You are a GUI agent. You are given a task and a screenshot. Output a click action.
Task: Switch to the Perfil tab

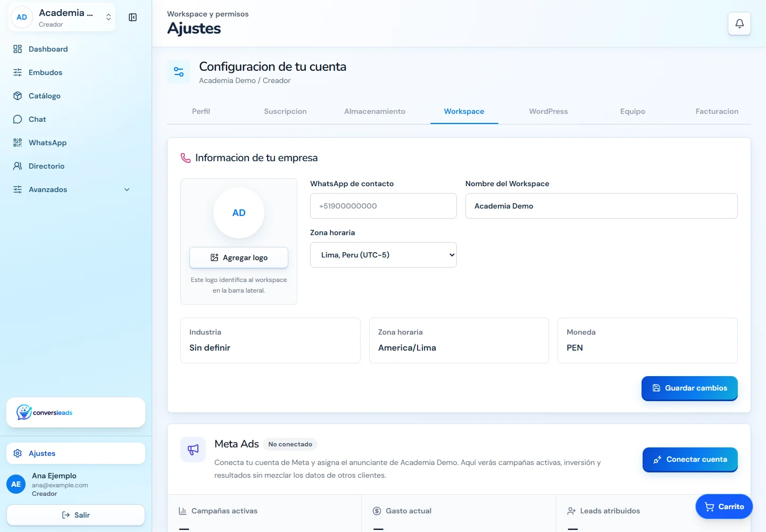point(201,111)
